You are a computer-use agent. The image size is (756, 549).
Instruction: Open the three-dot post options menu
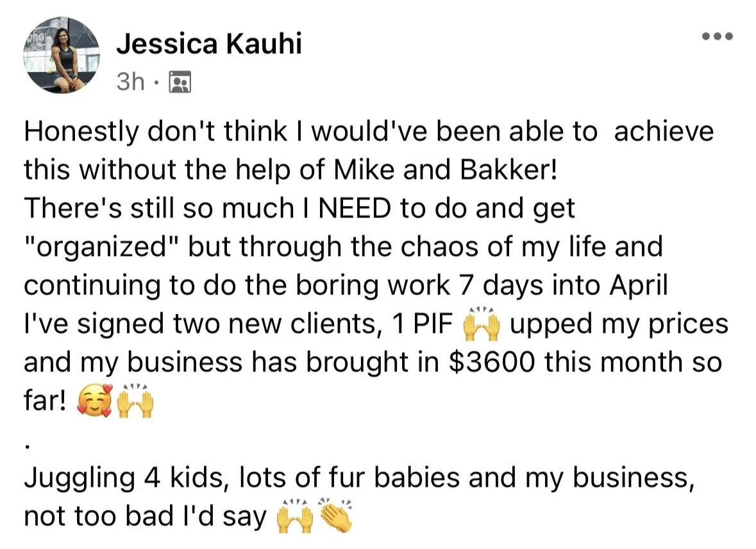click(718, 36)
